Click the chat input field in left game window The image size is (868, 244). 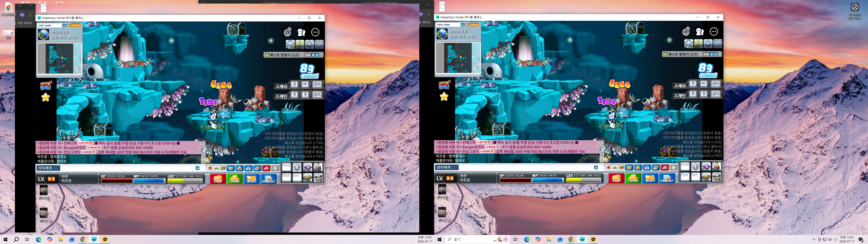coord(127,168)
